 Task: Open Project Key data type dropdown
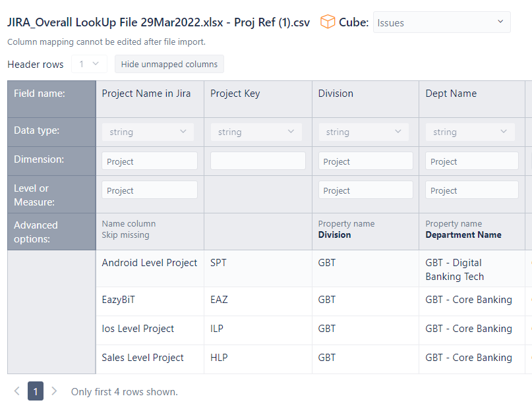[x=256, y=132]
